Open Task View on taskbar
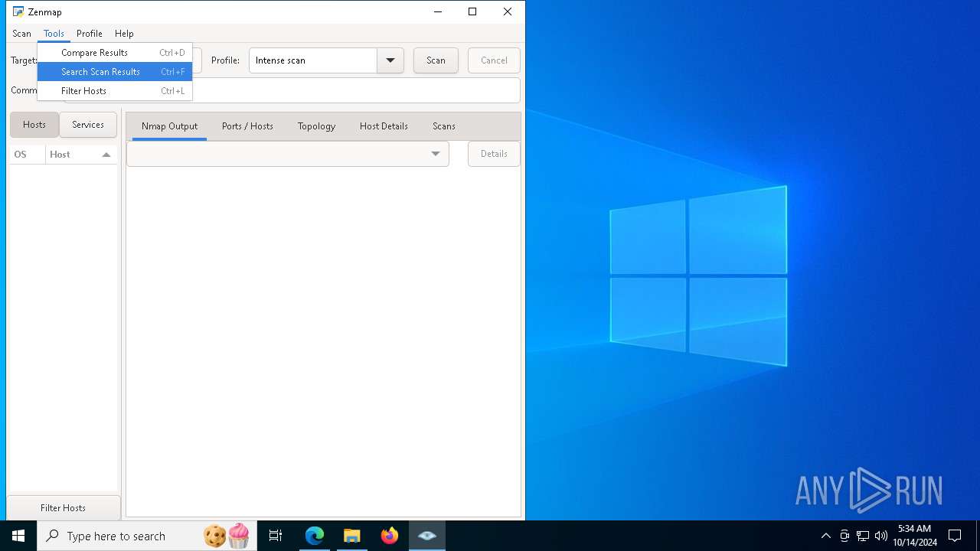Viewport: 980px width, 551px height. click(276, 536)
